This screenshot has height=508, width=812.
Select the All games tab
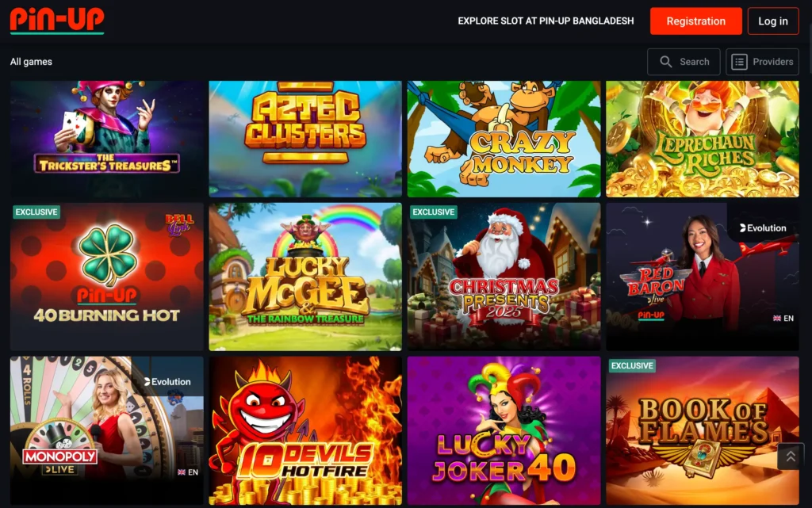pos(31,62)
